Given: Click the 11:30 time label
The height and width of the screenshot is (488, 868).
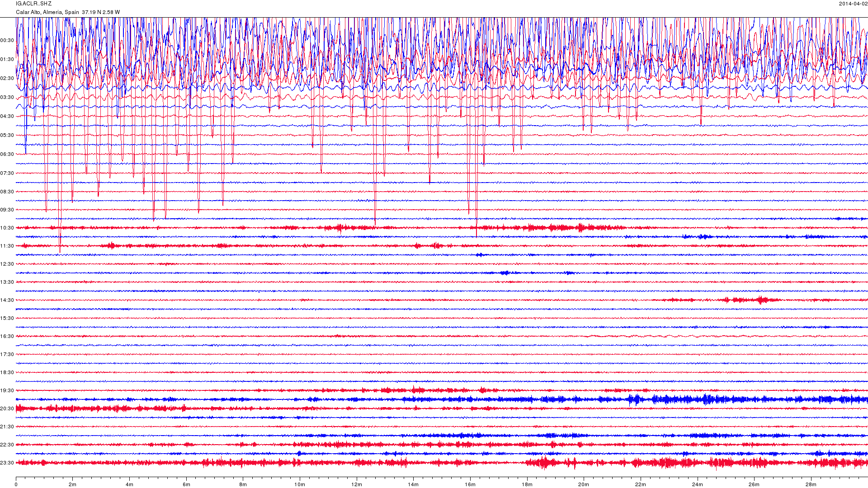Looking at the screenshot, I should [7, 246].
